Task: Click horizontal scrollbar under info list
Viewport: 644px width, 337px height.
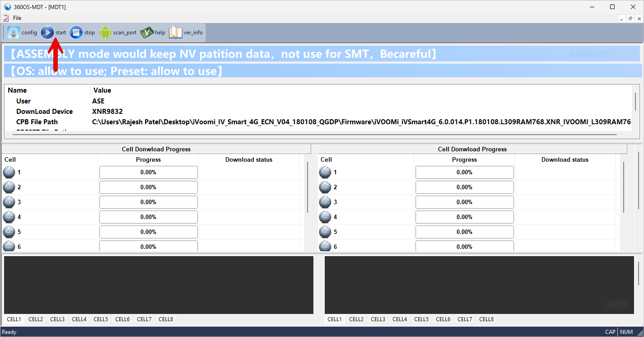Action: [x=312, y=134]
